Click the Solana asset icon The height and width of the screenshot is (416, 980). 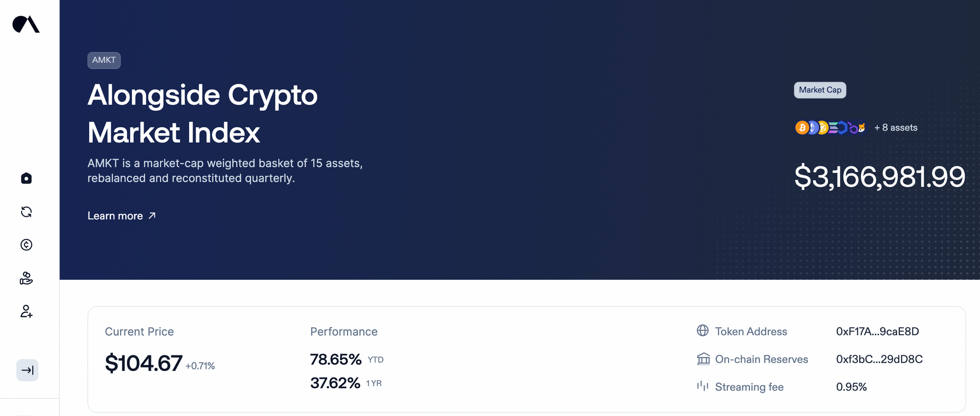pyautogui.click(x=833, y=128)
